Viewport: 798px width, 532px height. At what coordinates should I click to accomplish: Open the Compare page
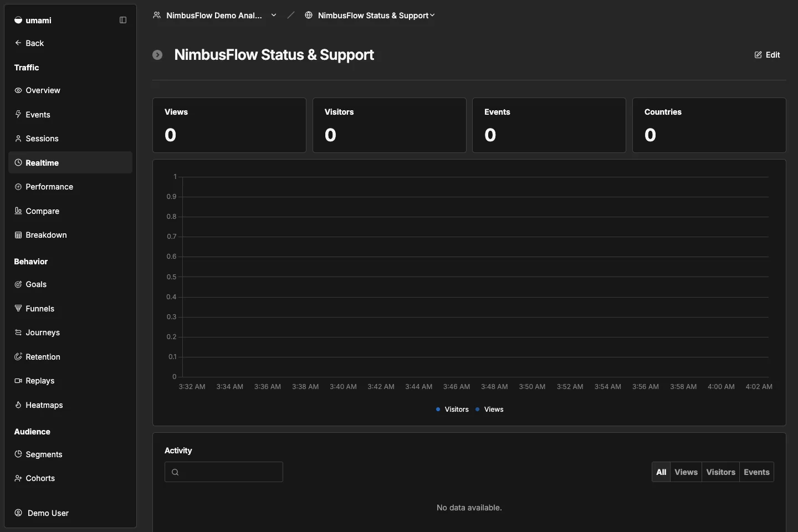pos(70,211)
